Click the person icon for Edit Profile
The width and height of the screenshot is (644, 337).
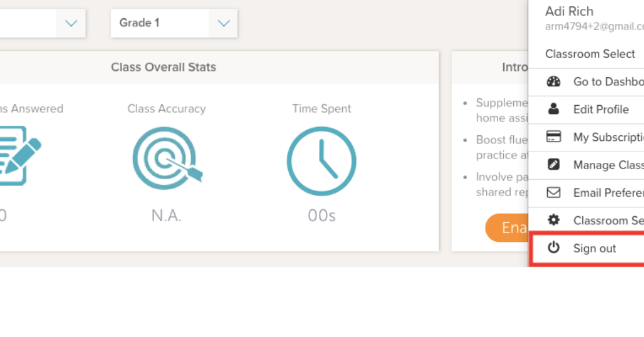click(553, 109)
